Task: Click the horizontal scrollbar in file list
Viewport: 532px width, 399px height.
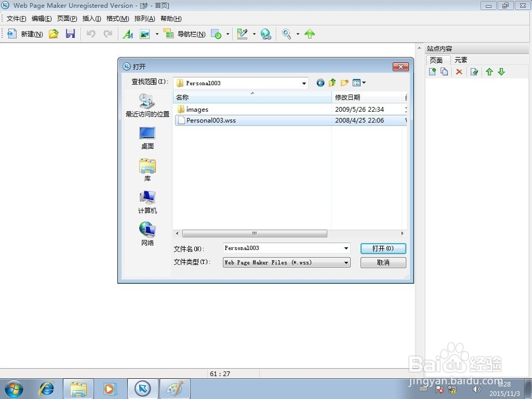Action: (254, 234)
